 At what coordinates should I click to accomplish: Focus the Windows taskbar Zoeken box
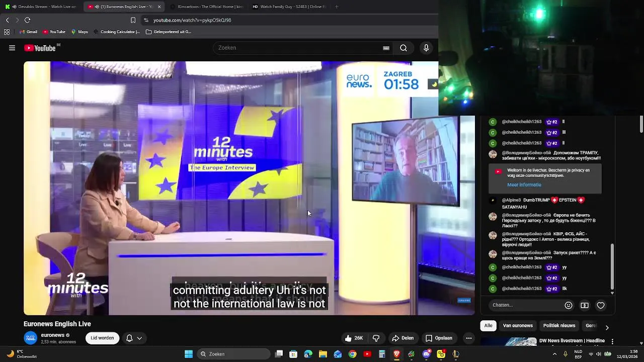click(233, 354)
